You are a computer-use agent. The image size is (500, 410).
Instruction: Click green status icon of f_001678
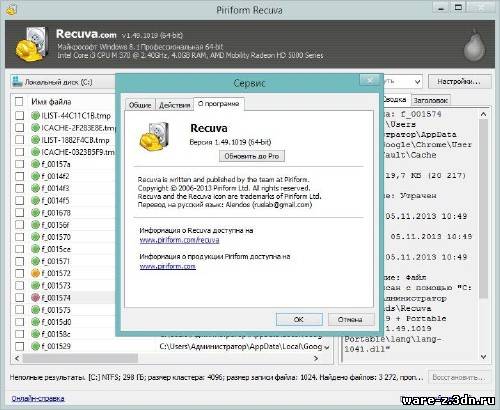35,213
